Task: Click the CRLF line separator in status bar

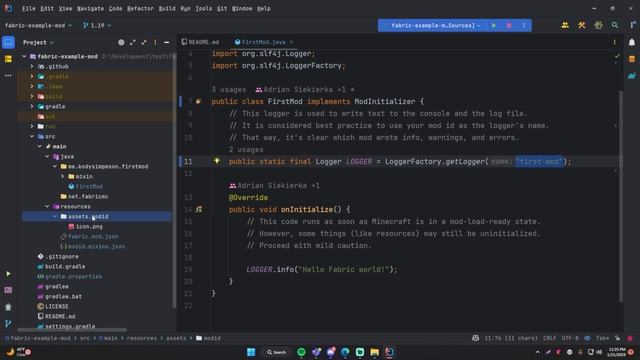Action: coord(549,338)
